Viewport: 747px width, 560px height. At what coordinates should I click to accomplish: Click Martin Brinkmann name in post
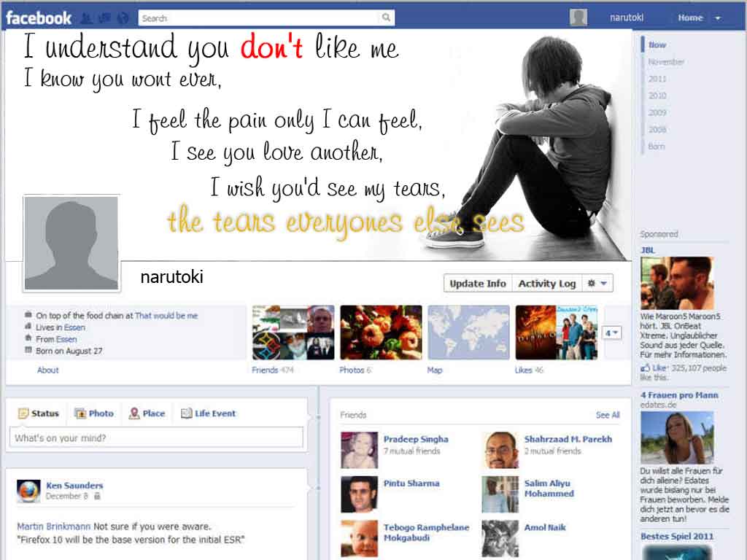point(53,526)
